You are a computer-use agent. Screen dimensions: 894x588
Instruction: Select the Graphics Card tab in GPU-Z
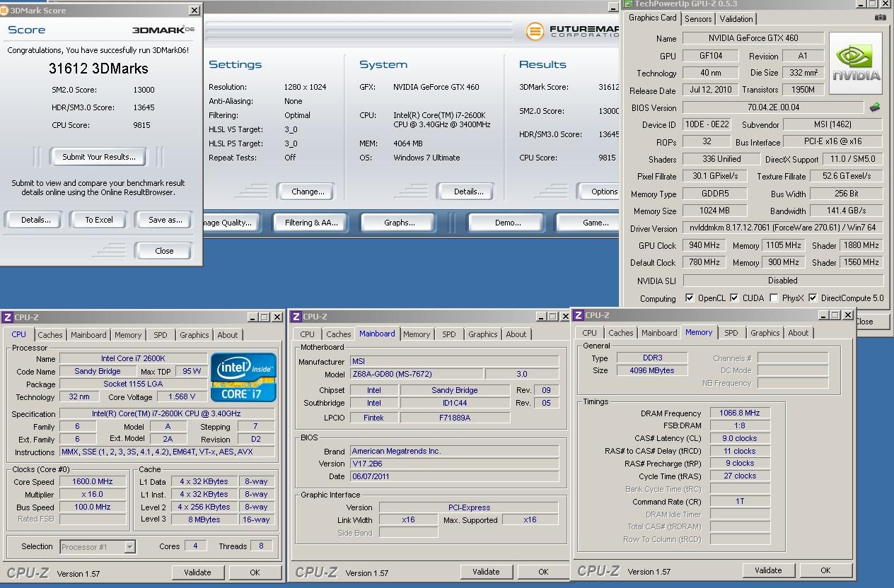[x=653, y=18]
